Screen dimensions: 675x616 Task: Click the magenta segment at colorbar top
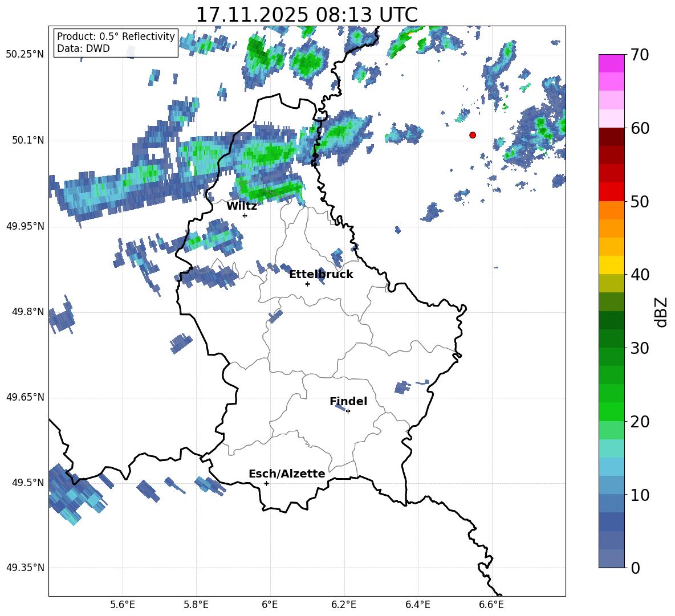tap(612, 63)
